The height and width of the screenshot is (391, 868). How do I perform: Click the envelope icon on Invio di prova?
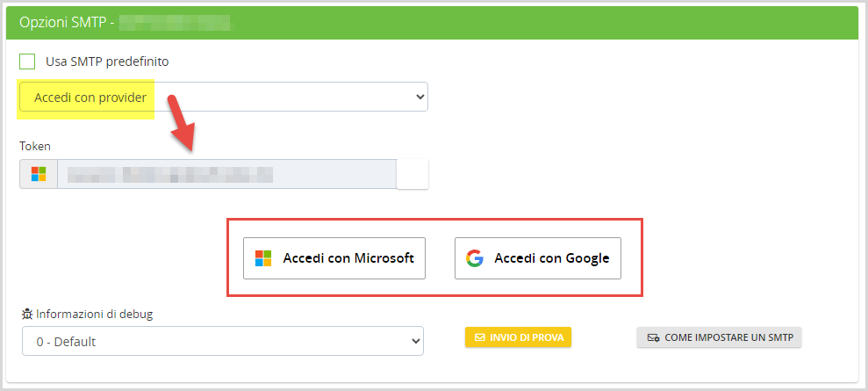click(x=479, y=337)
